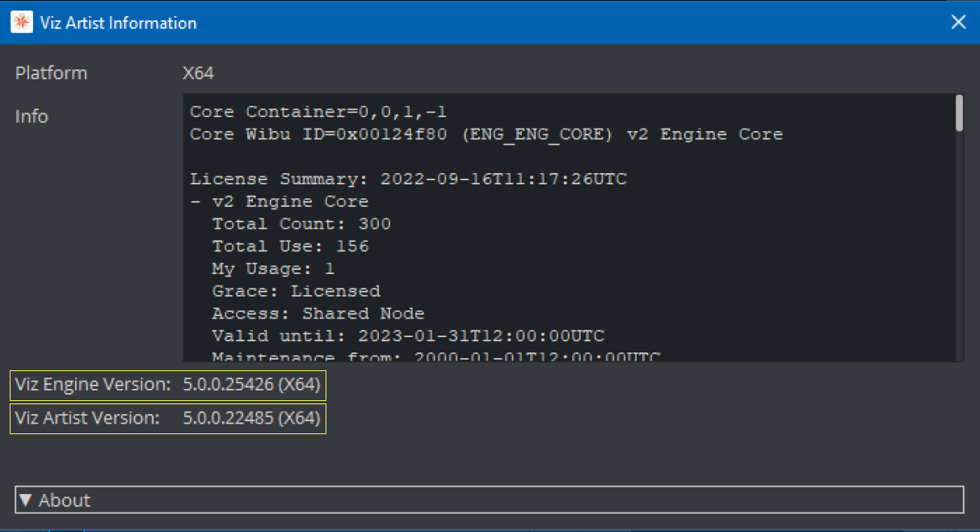Click the Access: Shared Node line
Viewport: 980px width, 532px height.
318,314
